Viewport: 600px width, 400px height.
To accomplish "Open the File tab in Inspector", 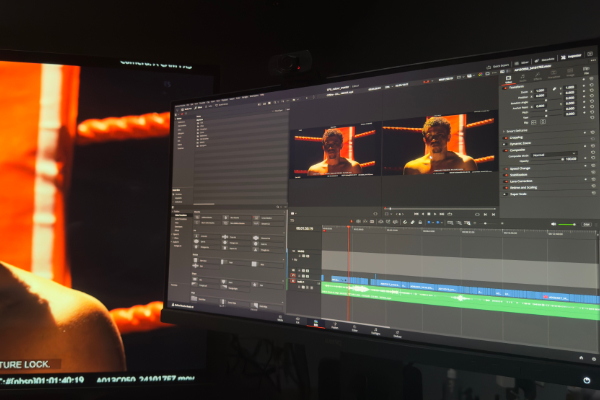I will click(x=587, y=70).
